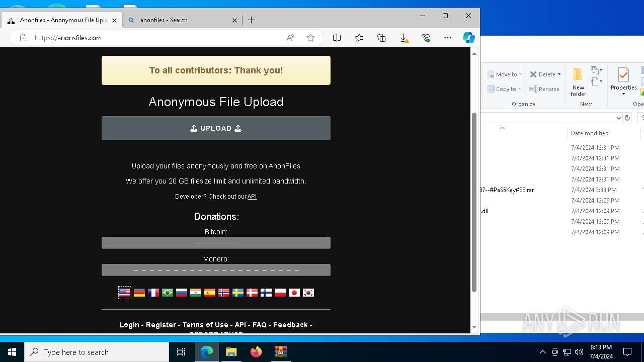Open Properties in File Explorer ribbon
The image size is (644, 362).
(623, 79)
